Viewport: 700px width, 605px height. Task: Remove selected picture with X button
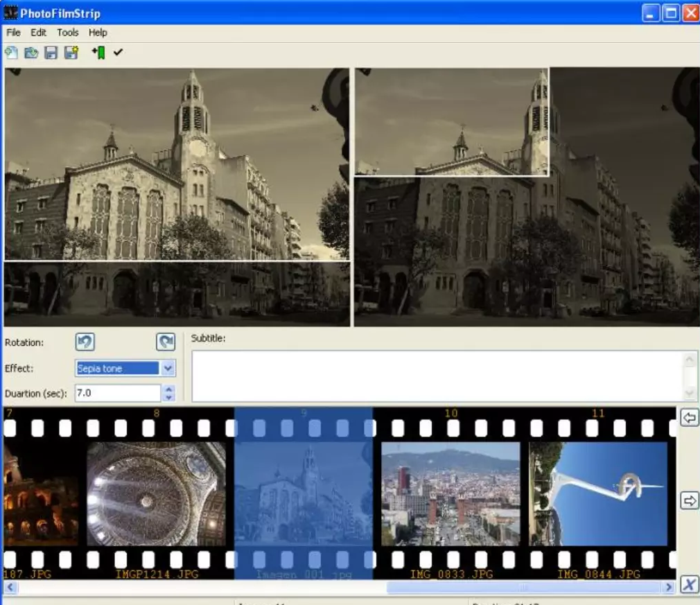point(689,585)
